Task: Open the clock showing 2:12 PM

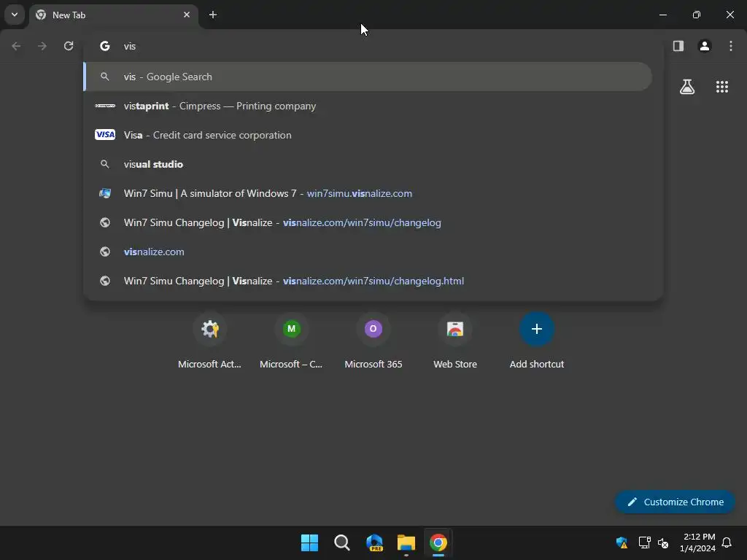Action: tap(698, 542)
